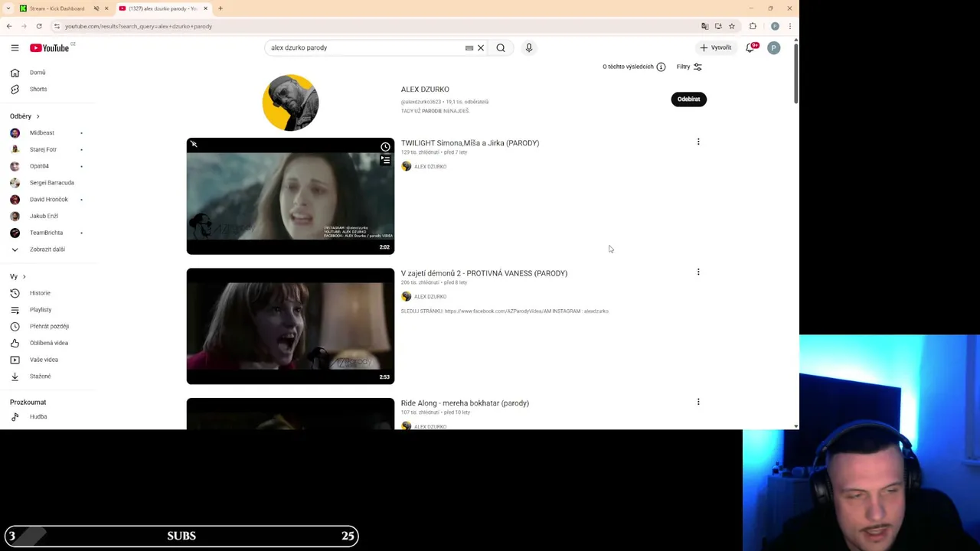Expand the Vy section header

(18, 276)
